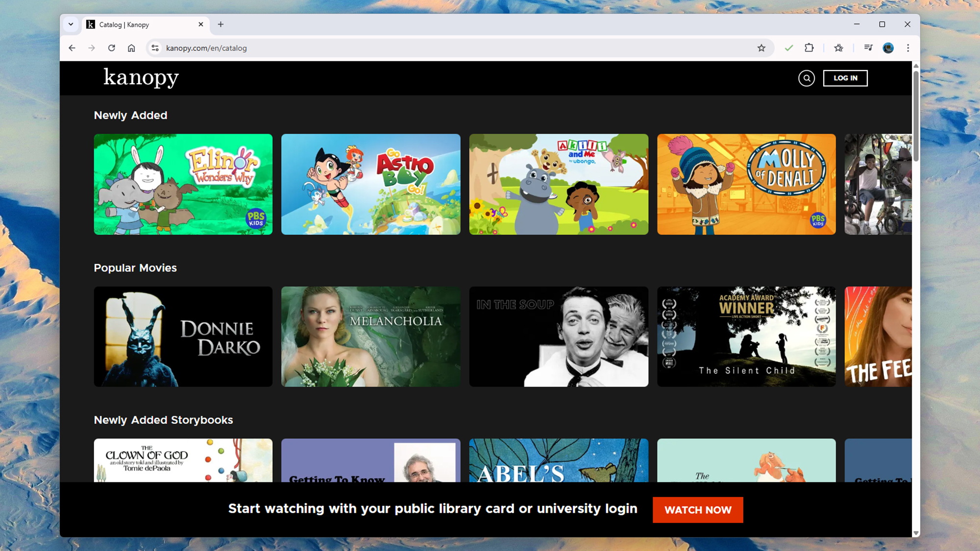Viewport: 980px width, 551px height.
Task: Click the scrollbar down arrow
Action: 915,533
